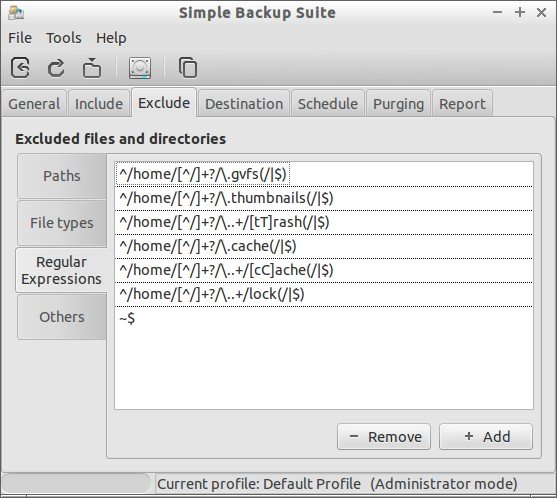The image size is (557, 498).
Task: Select the .thumbnails regex entry
Action: (324, 198)
